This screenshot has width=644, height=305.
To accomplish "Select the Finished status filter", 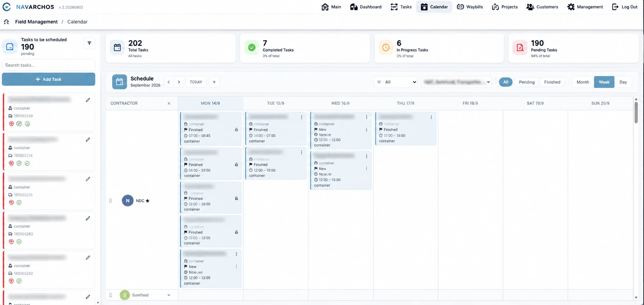I will click(552, 82).
